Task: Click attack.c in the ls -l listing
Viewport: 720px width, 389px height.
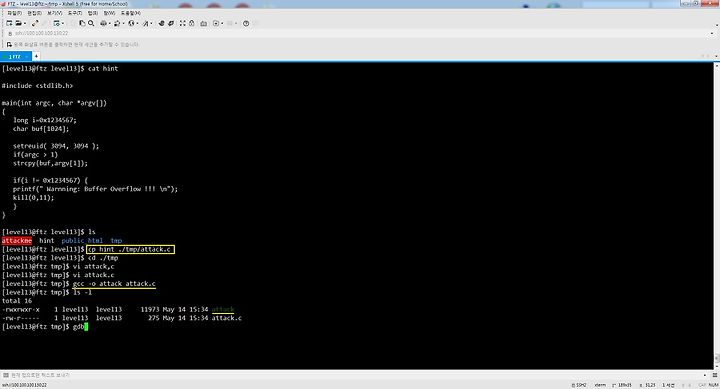Action: coord(227,318)
